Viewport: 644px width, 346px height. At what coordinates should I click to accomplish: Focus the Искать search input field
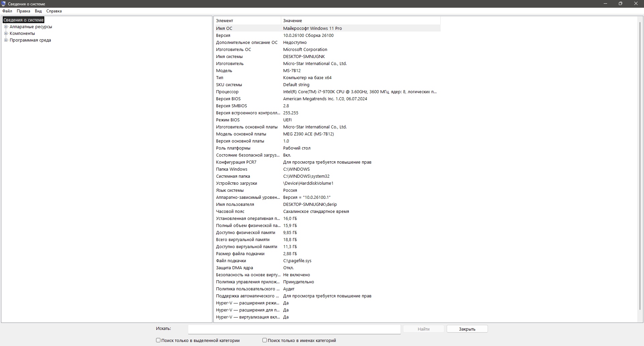[294, 329]
